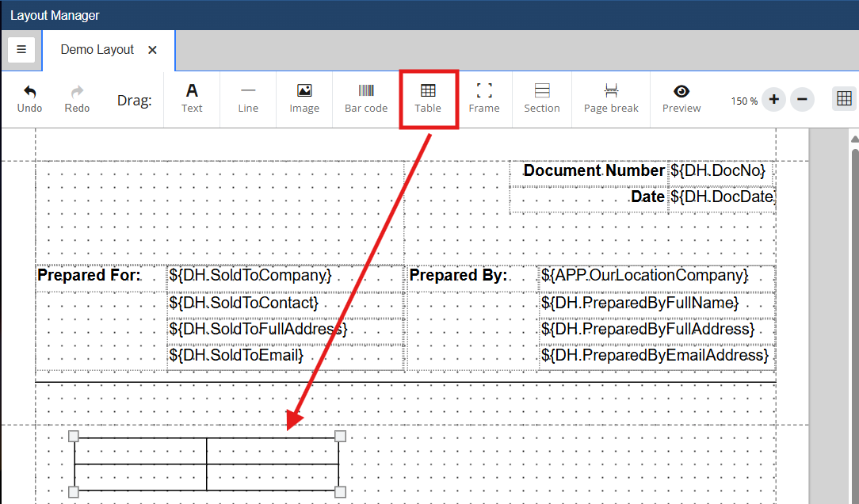Zoom out with the minus button
Image resolution: width=859 pixels, height=504 pixels.
point(802,100)
